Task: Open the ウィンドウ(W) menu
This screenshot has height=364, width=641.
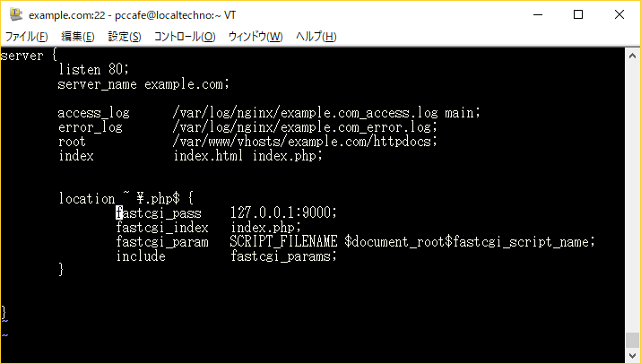Action: pyautogui.click(x=256, y=37)
